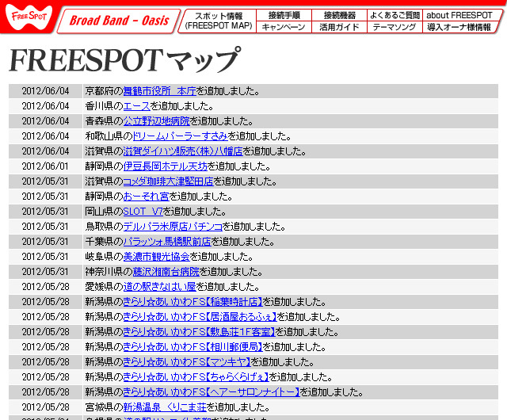Open the Broad Band - Oasis banner
The image size is (507, 420).
coord(119,21)
